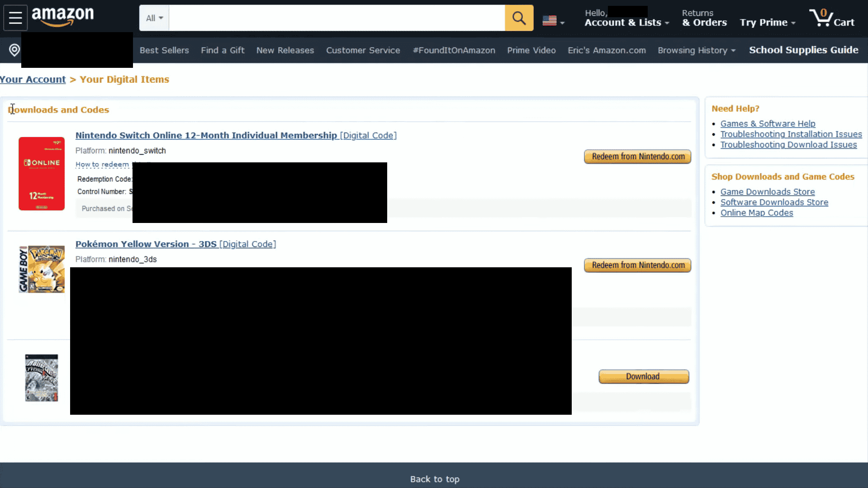Click Redeem from Nintendo.com for Switch membership
868x488 pixels.
coord(637,156)
